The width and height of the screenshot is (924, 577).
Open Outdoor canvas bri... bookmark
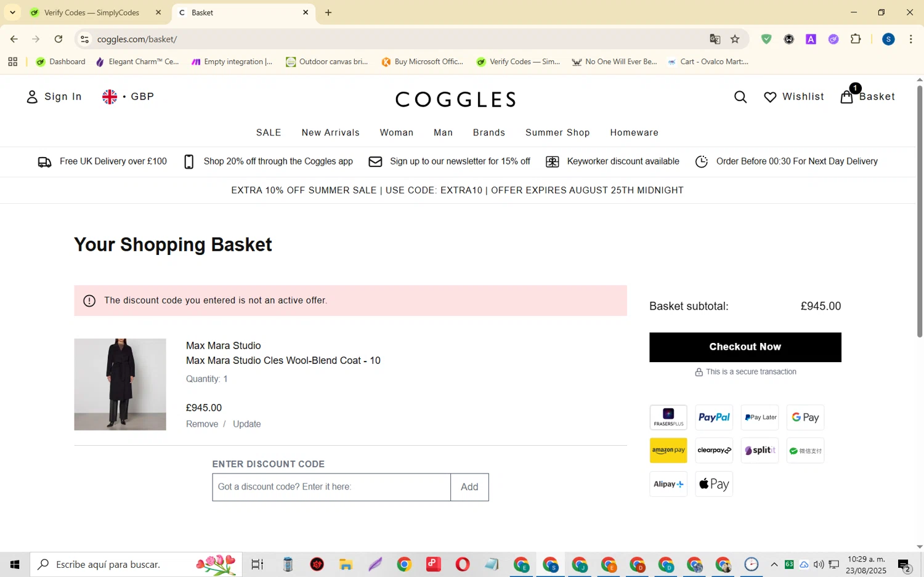coord(326,62)
